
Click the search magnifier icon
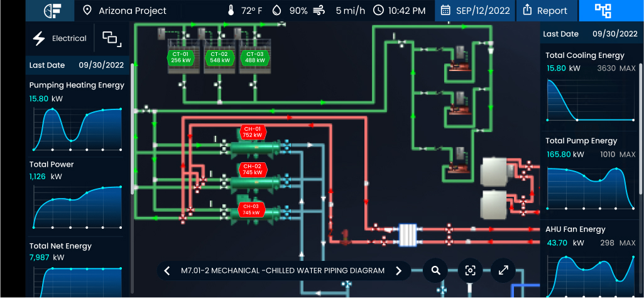point(435,270)
